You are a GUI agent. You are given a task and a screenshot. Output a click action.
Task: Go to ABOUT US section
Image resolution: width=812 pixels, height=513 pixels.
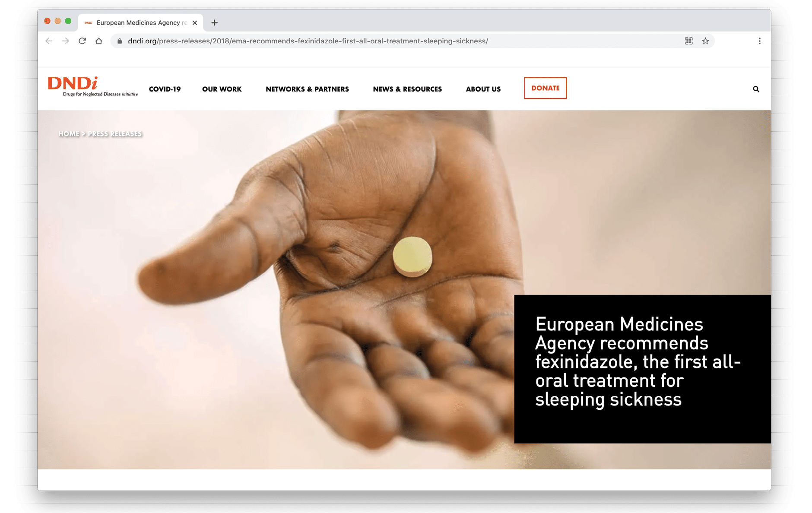point(483,89)
